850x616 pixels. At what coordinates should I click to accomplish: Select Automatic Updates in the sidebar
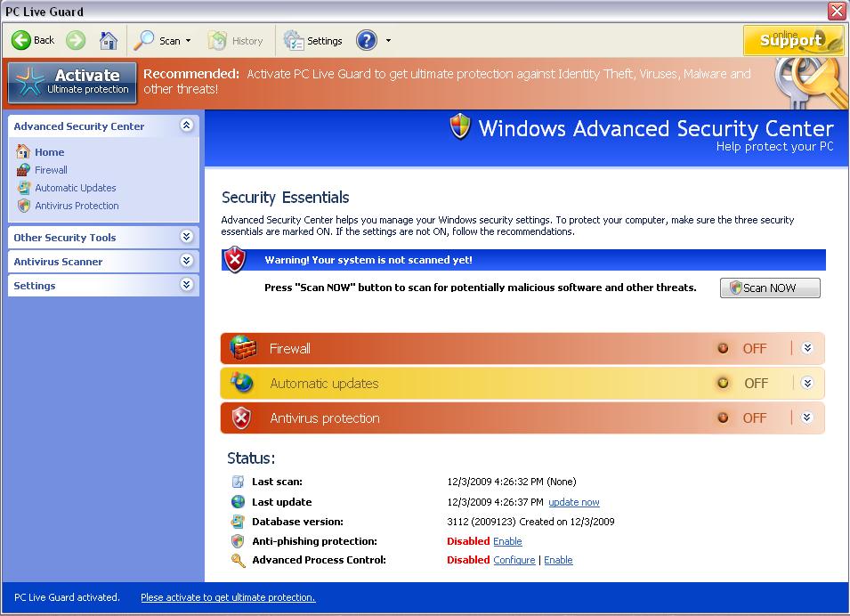pos(76,188)
